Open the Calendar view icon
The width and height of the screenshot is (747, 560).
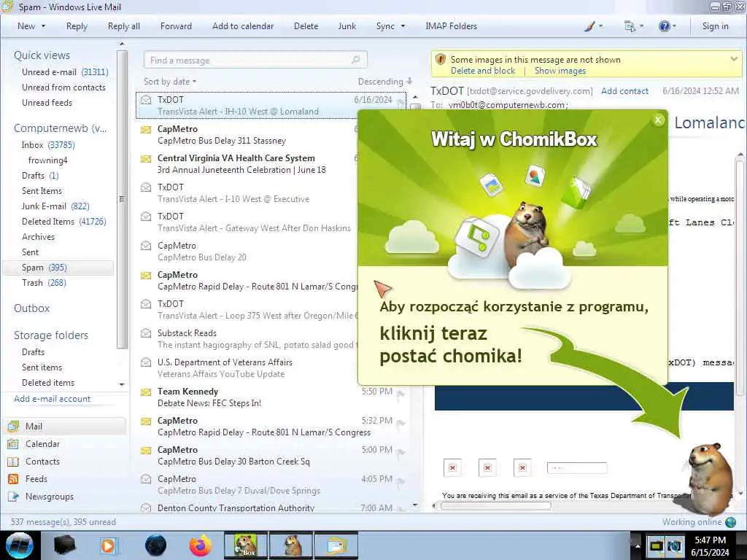[13, 444]
